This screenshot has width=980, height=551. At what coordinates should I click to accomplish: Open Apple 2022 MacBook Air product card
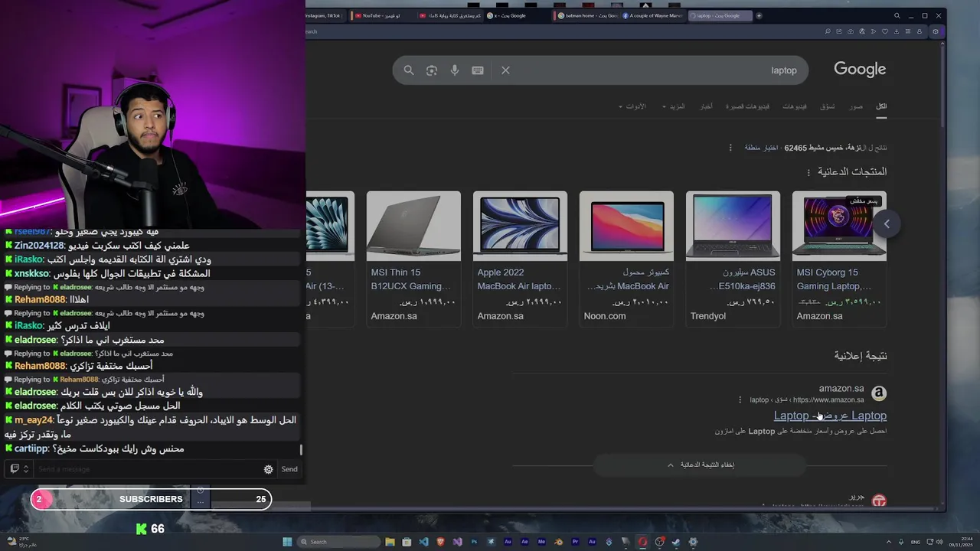click(520, 259)
